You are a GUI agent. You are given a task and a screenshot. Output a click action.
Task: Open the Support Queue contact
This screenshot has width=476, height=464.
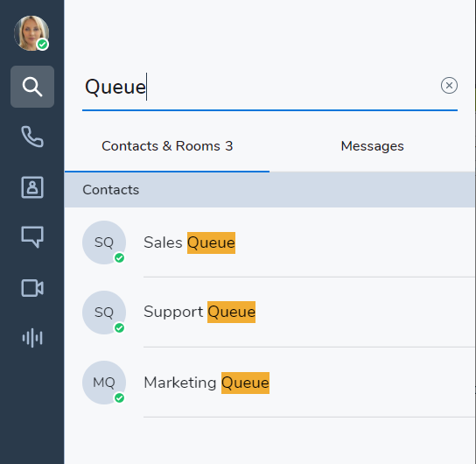269,313
